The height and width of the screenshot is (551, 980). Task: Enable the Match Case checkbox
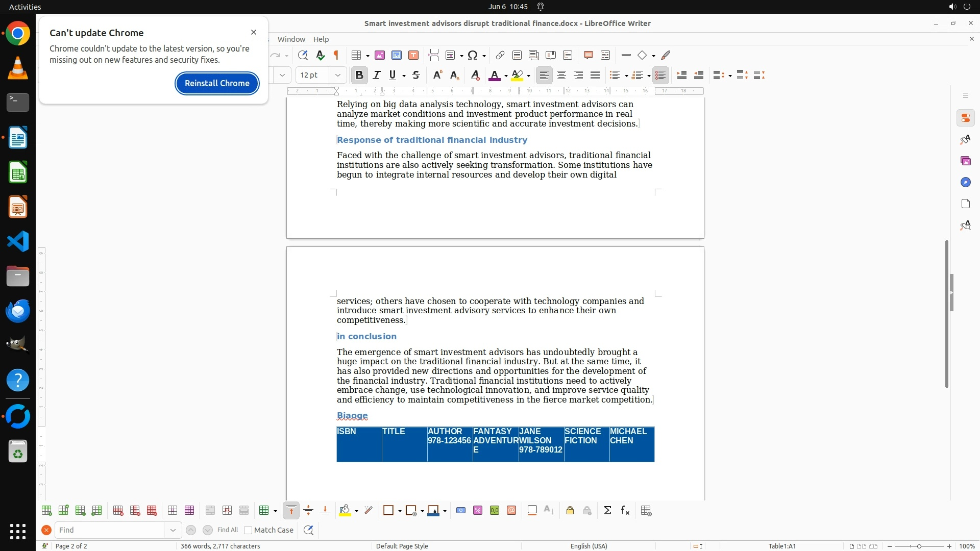(248, 530)
